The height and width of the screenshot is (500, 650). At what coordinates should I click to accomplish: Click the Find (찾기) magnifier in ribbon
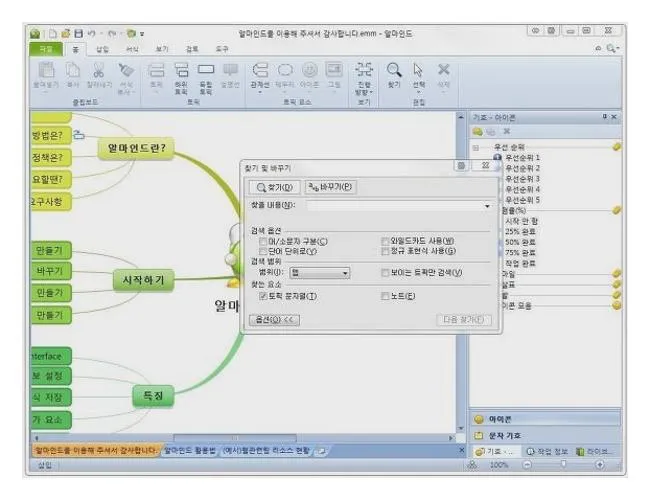[394, 70]
